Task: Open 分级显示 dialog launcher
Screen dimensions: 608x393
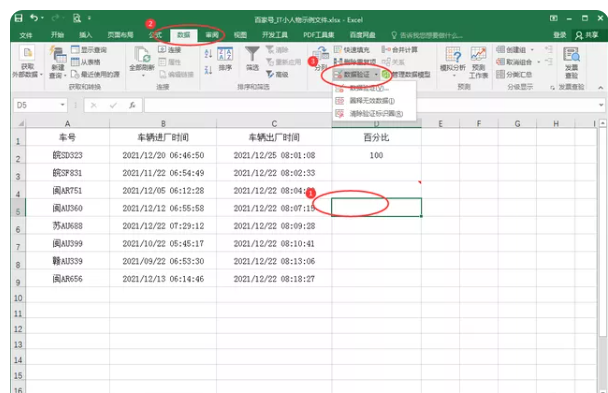Action: click(x=552, y=88)
